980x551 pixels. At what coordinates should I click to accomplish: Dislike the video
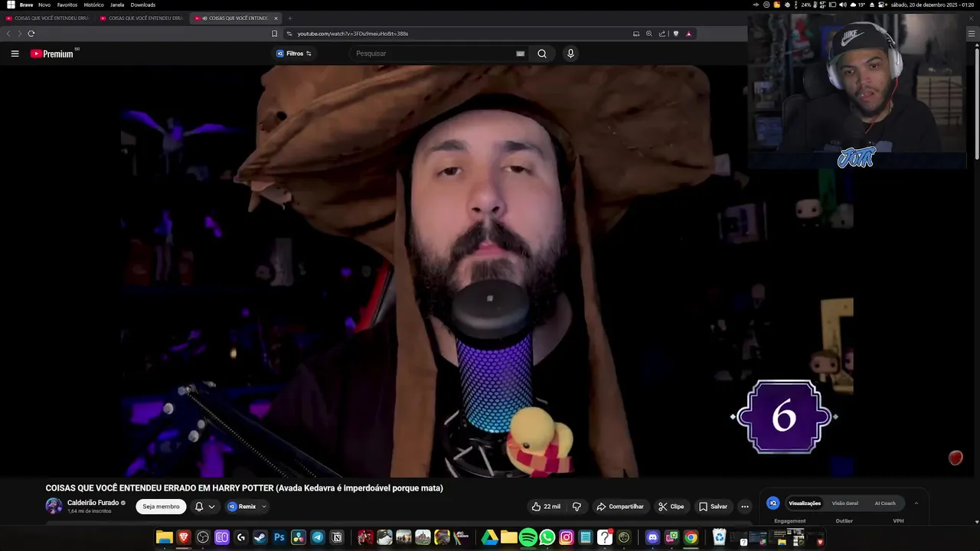coord(577,507)
